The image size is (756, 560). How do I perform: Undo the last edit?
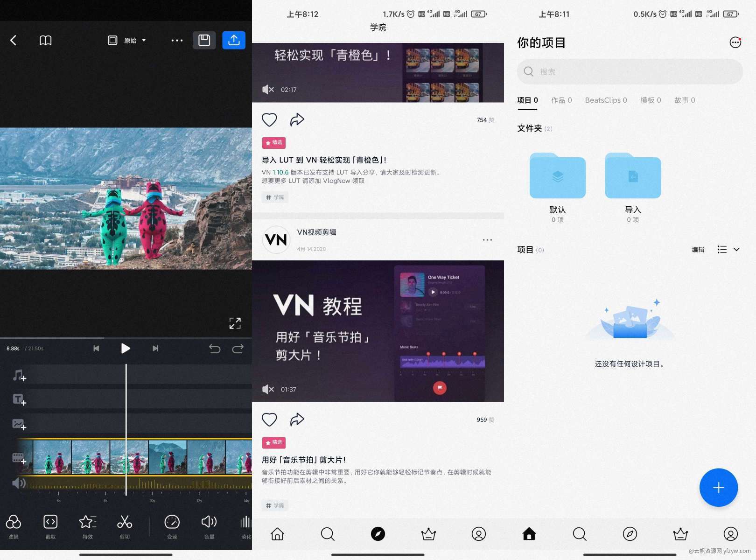point(215,348)
